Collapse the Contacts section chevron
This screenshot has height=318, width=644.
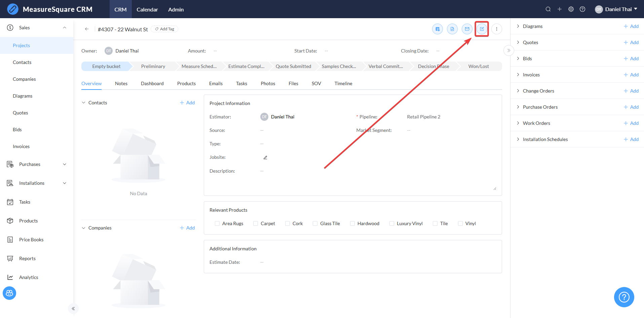coord(84,103)
